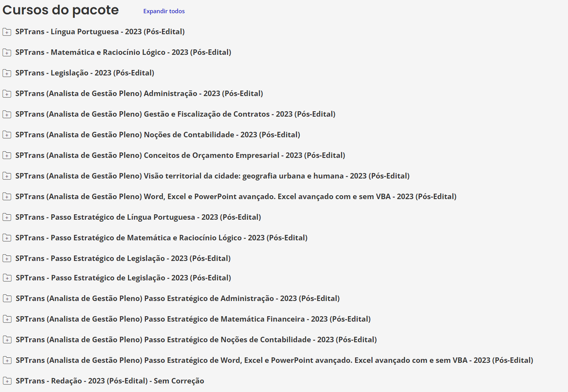
Task: Click plus icon for Gestão e Fiscalização de Contratos
Action: [7, 114]
